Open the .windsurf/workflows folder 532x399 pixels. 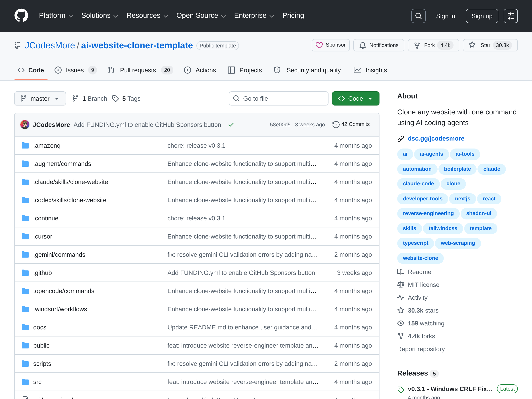(x=60, y=309)
